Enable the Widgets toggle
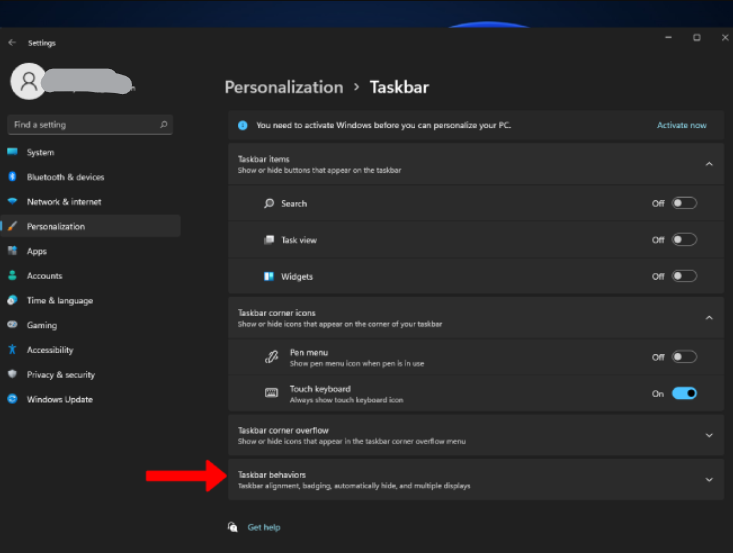 (x=684, y=276)
